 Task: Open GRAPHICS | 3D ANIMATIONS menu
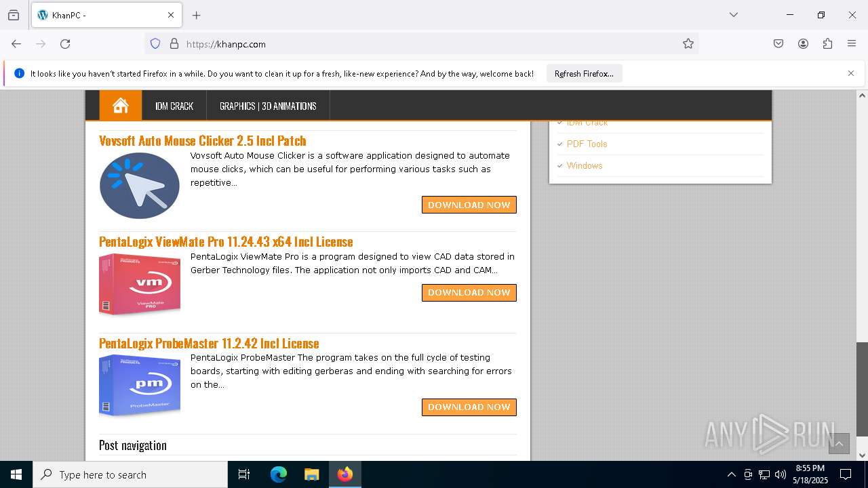(268, 106)
